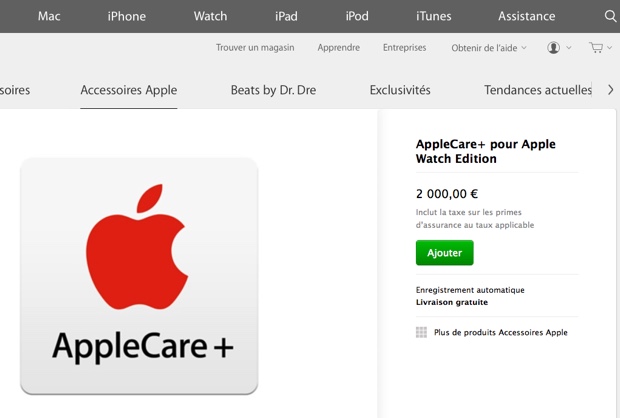This screenshot has width=620, height=418.
Task: Open the shopping cart icon
Action: pyautogui.click(x=596, y=47)
